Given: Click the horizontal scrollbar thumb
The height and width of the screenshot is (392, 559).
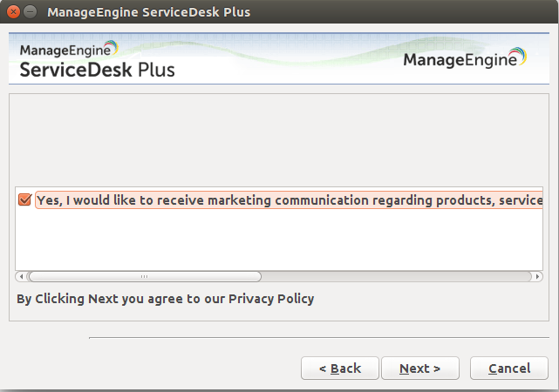Looking at the screenshot, I should pos(144,276).
